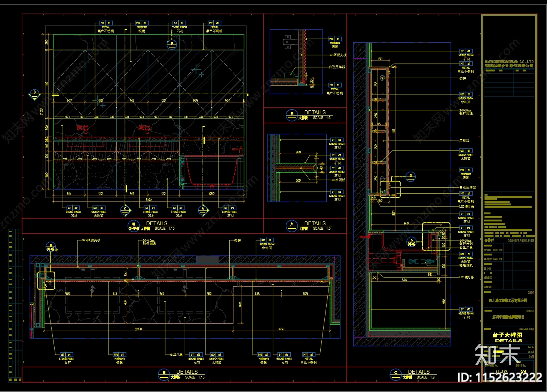547x392 pixels.
Task: Click the 600 dimension in section C
Action: 406,223
